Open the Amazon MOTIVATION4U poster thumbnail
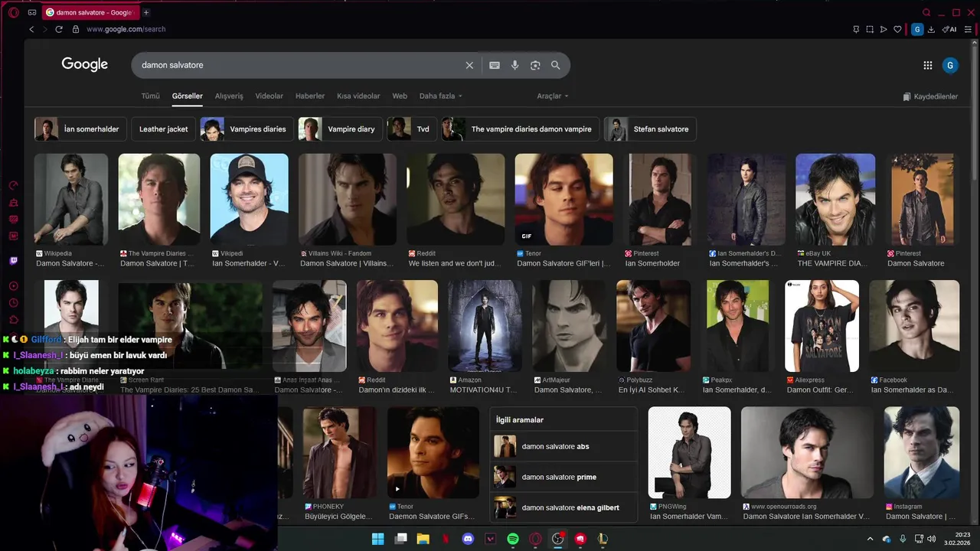 [x=485, y=326]
